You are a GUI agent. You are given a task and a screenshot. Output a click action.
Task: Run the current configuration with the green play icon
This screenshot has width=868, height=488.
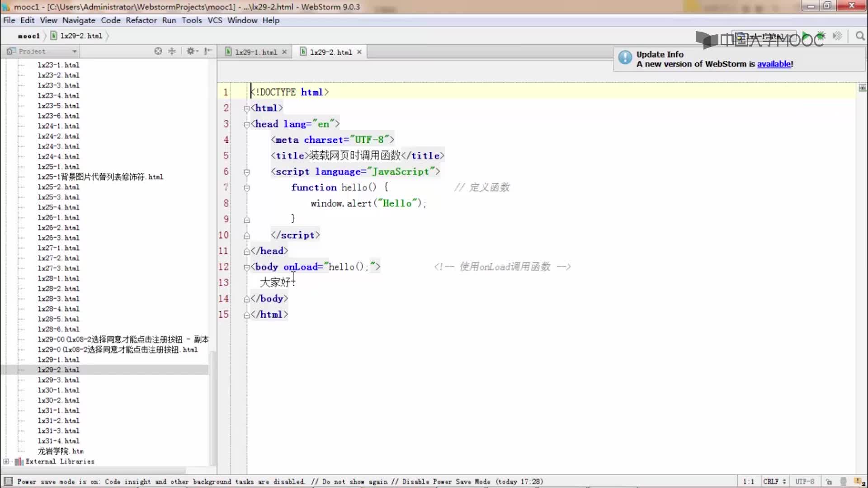805,36
